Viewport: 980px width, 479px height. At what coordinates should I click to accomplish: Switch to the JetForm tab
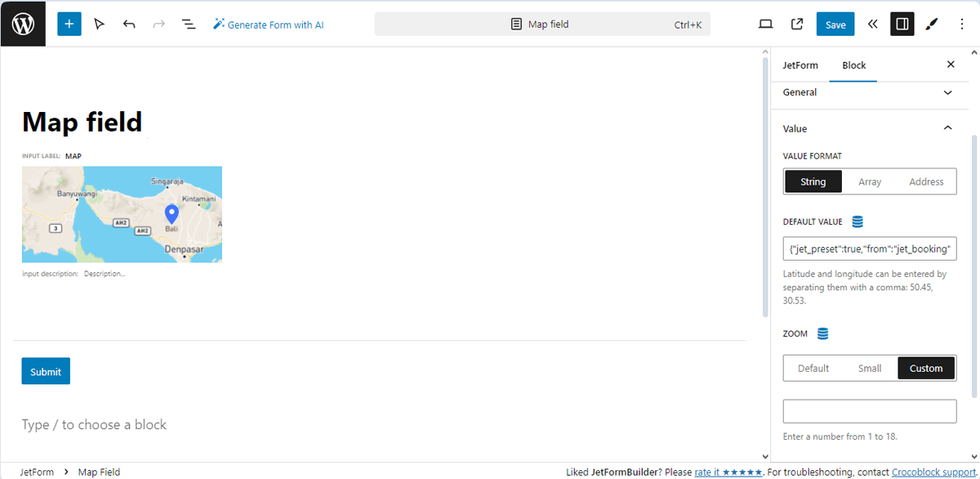pos(800,65)
